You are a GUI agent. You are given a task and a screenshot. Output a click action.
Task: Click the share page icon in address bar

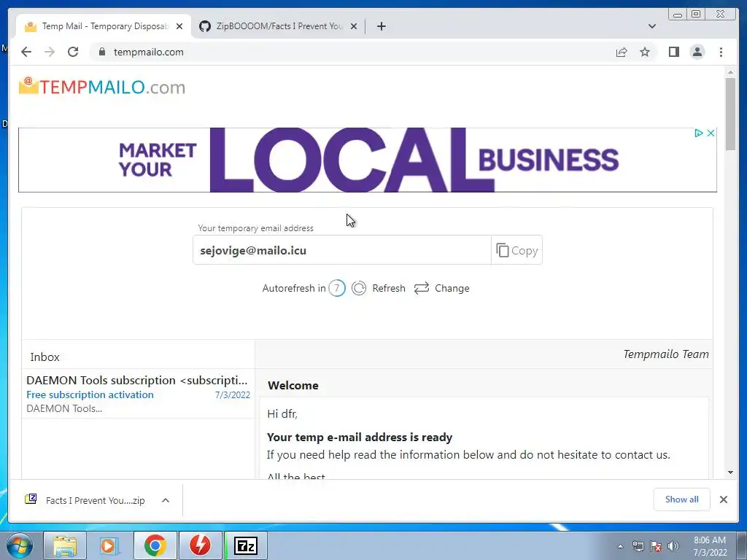click(x=622, y=52)
